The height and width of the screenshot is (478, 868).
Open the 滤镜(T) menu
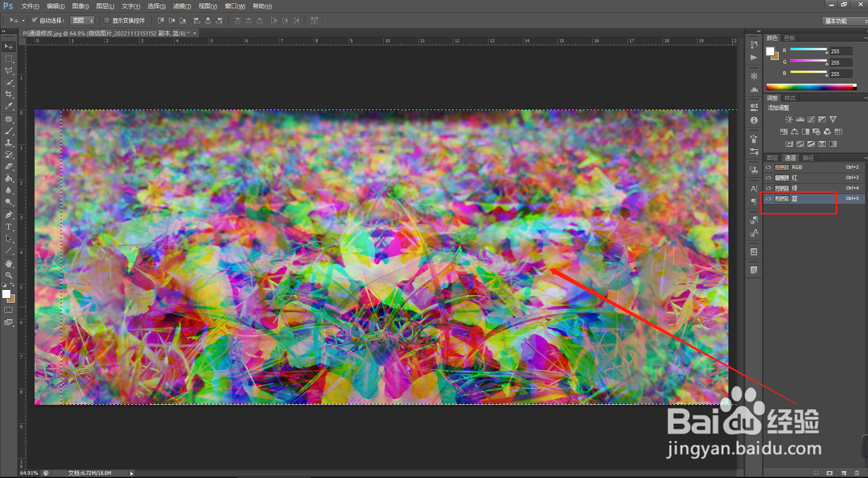(x=182, y=6)
